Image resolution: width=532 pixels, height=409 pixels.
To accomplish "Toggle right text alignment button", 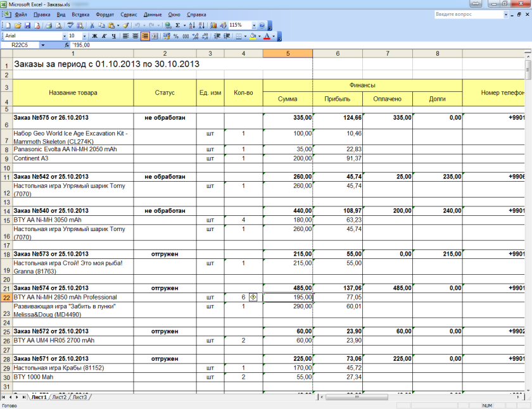I will point(145,36).
